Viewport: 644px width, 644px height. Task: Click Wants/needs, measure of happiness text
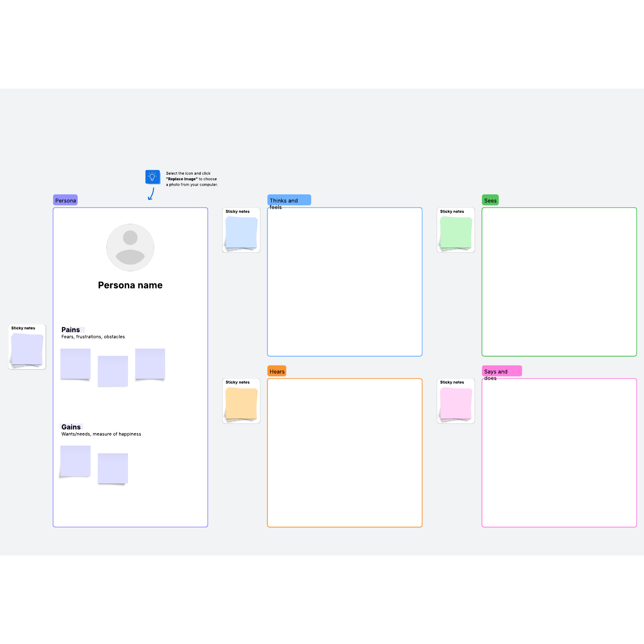(101, 434)
